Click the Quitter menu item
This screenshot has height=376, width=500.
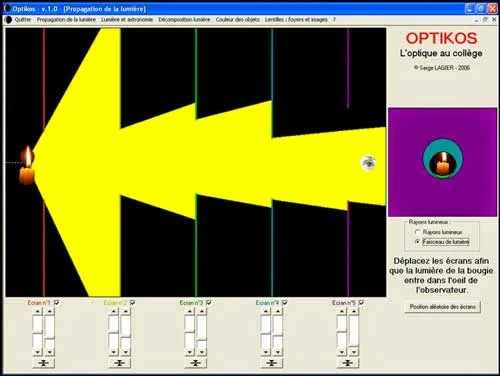click(x=23, y=20)
